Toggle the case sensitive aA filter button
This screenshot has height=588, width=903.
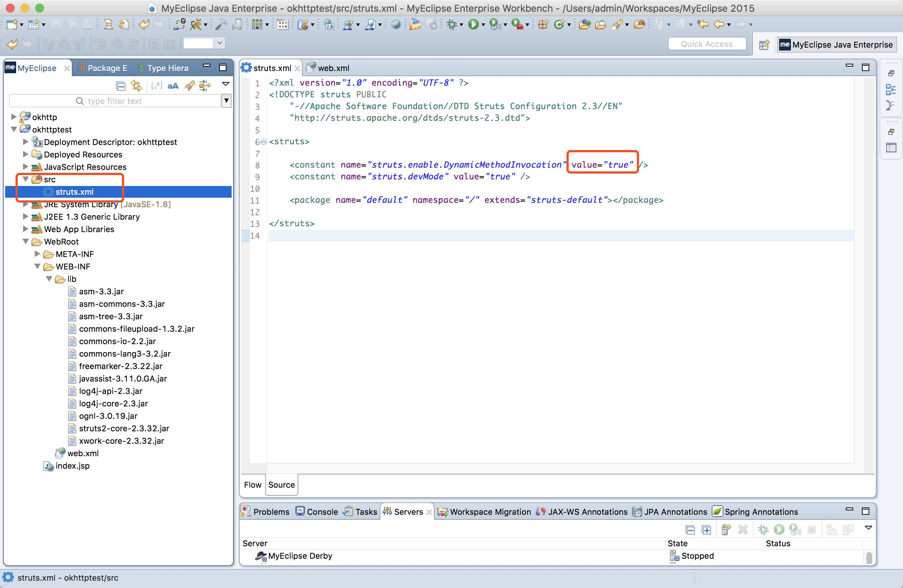point(173,86)
